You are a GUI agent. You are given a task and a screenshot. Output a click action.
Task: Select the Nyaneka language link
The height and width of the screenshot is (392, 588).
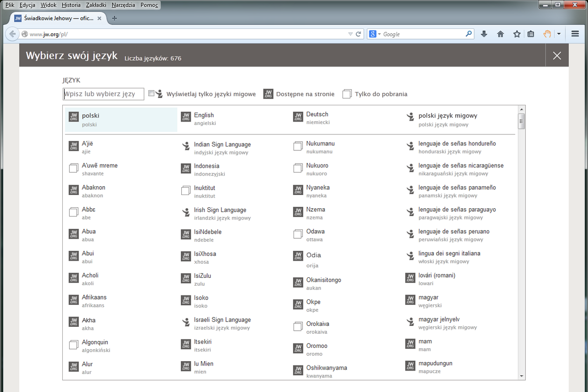(x=318, y=188)
